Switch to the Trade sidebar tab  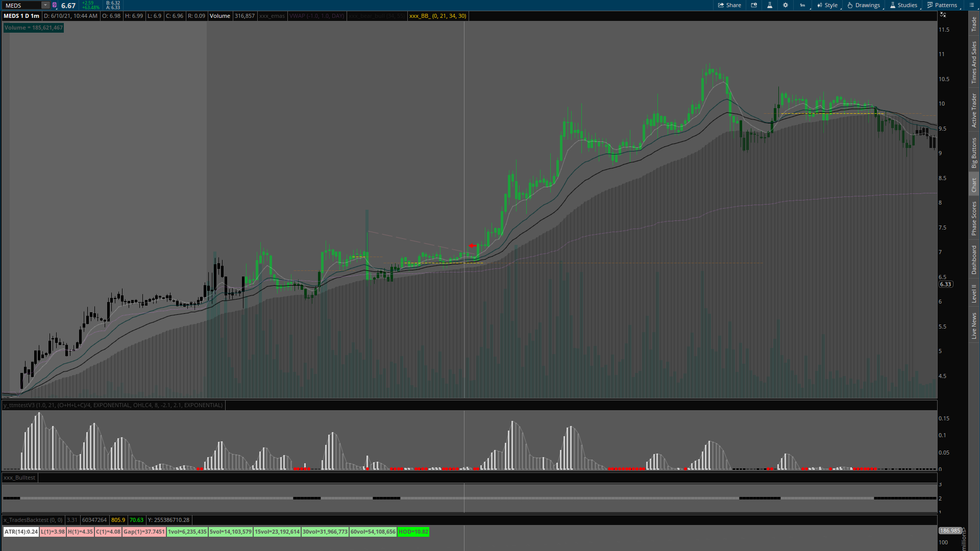974,23
